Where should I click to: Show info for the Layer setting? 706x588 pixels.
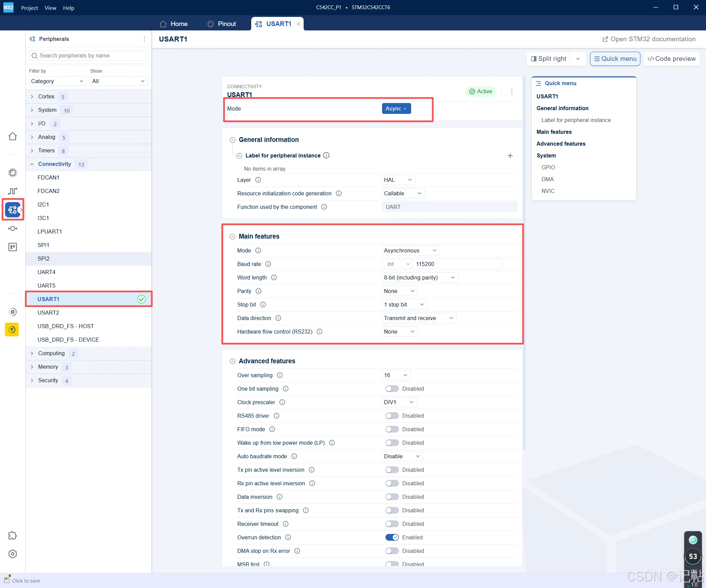(x=258, y=180)
